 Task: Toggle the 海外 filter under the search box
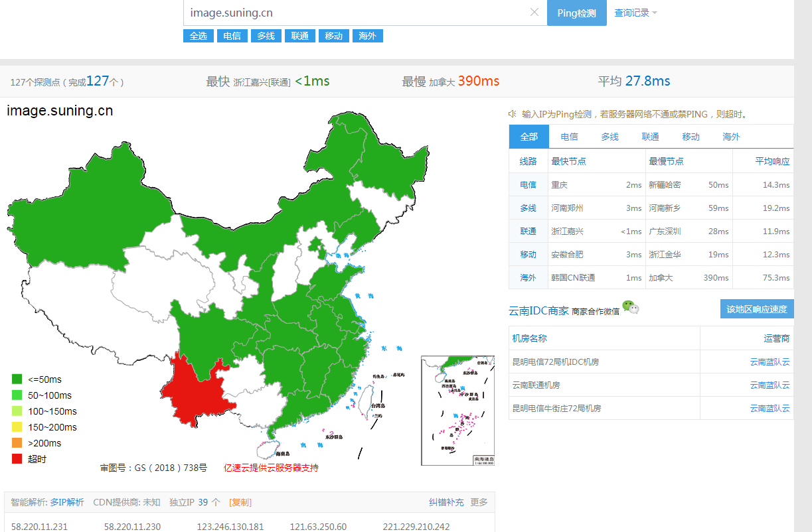point(368,36)
